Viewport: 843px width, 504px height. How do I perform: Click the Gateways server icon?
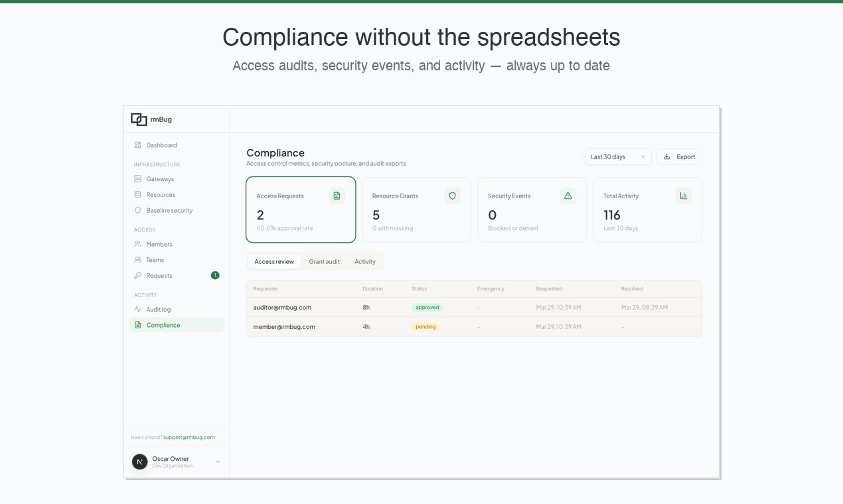tap(137, 179)
